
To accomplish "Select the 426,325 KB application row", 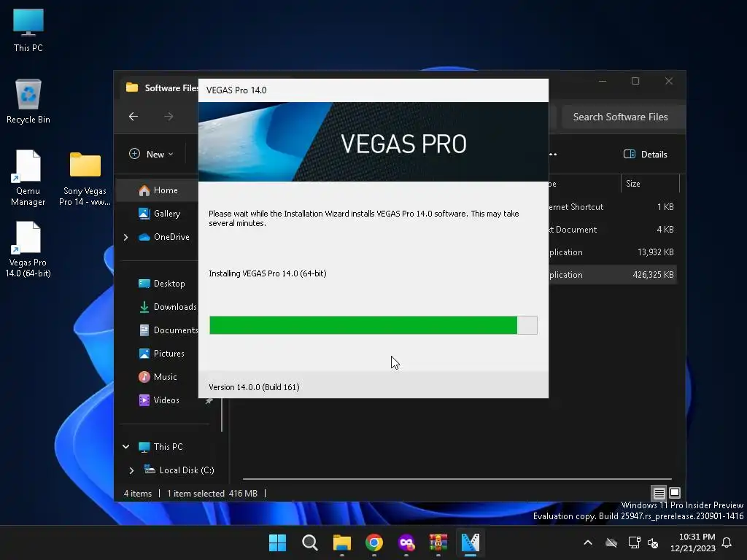I will pos(612,275).
